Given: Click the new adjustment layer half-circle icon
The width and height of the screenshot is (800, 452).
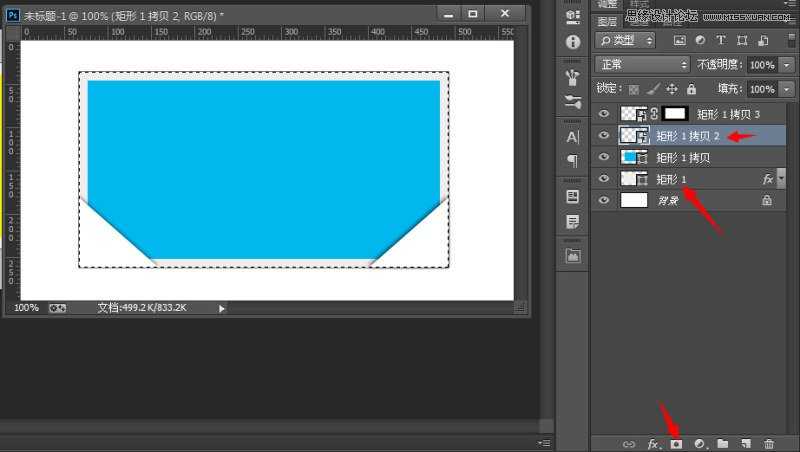Looking at the screenshot, I should 700,443.
